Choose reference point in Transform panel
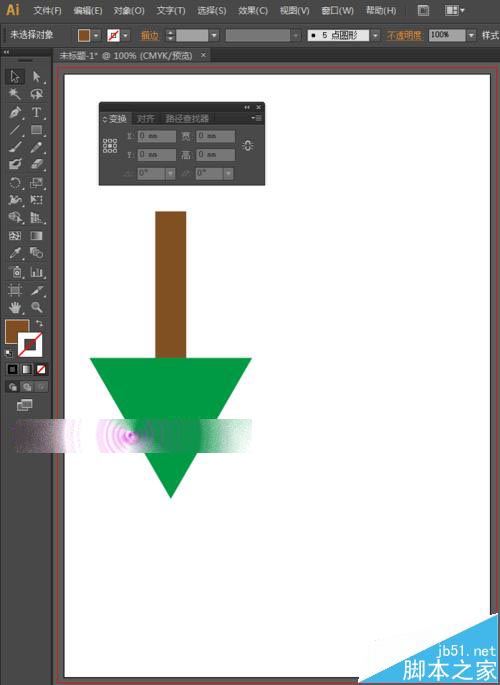This screenshot has width=500, height=685. (x=110, y=145)
